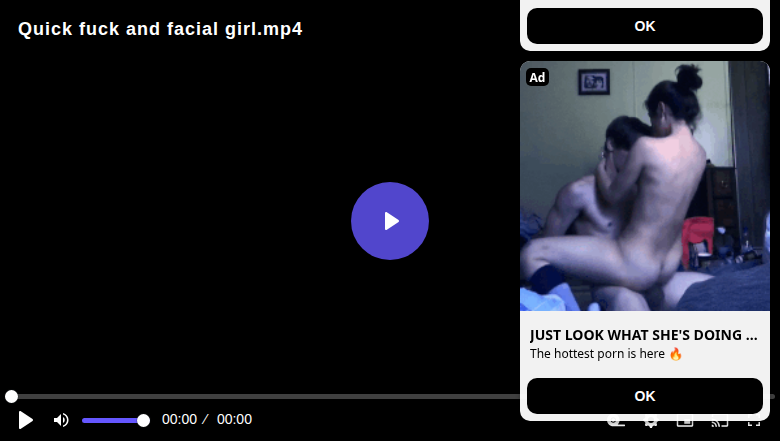Click the white volume slider knob
The width and height of the screenshot is (780, 441).
(x=143, y=420)
